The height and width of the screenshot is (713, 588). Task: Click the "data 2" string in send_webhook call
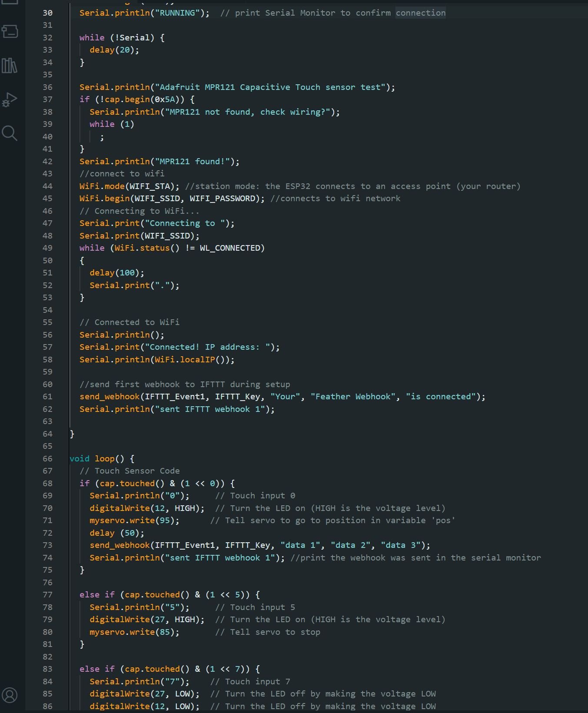tap(351, 545)
